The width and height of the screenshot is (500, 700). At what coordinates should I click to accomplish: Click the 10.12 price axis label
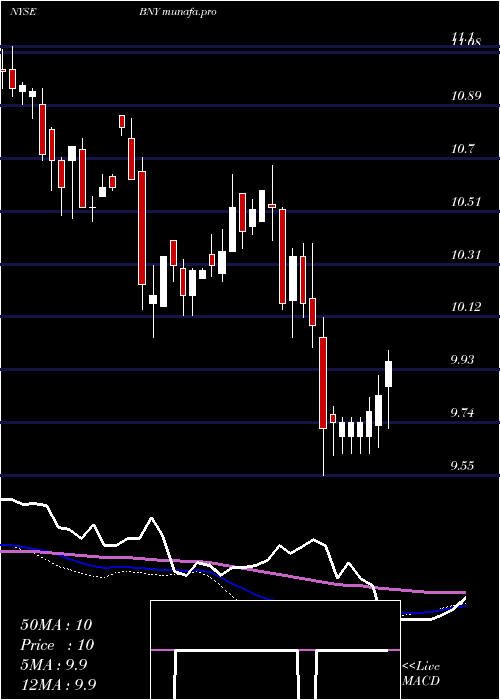pyautogui.click(x=466, y=307)
